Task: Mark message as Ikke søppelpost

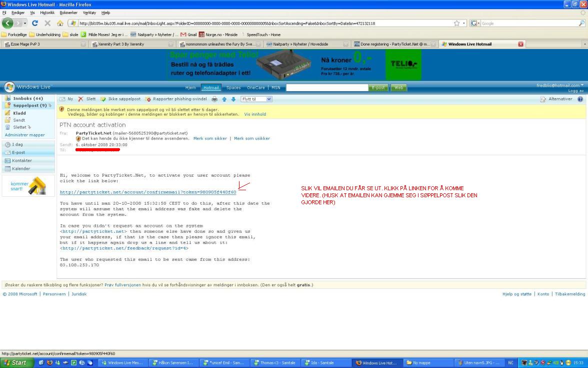Action: 120,99
